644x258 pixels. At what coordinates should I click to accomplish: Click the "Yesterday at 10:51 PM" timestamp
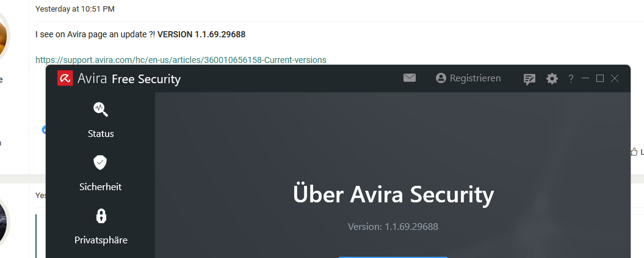tap(75, 9)
